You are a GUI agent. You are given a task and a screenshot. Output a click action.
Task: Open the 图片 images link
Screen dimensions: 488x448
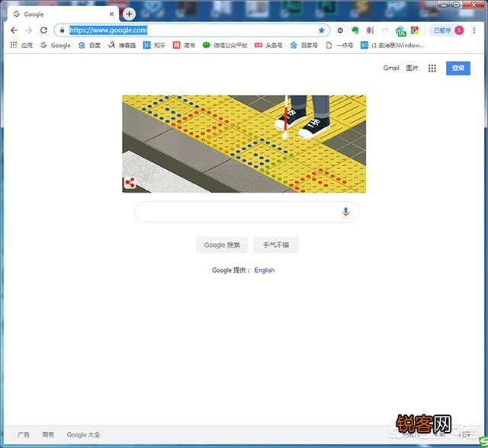[x=412, y=68]
